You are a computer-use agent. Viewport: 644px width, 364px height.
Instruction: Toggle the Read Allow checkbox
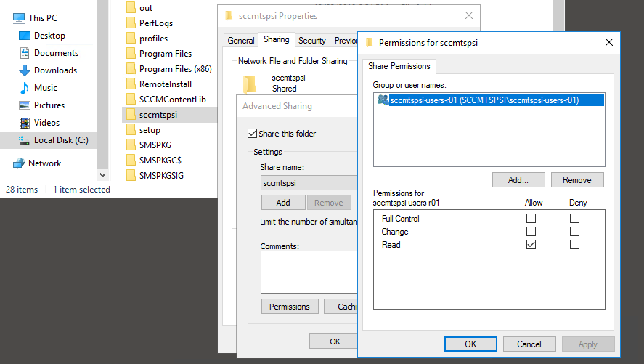tap(531, 245)
